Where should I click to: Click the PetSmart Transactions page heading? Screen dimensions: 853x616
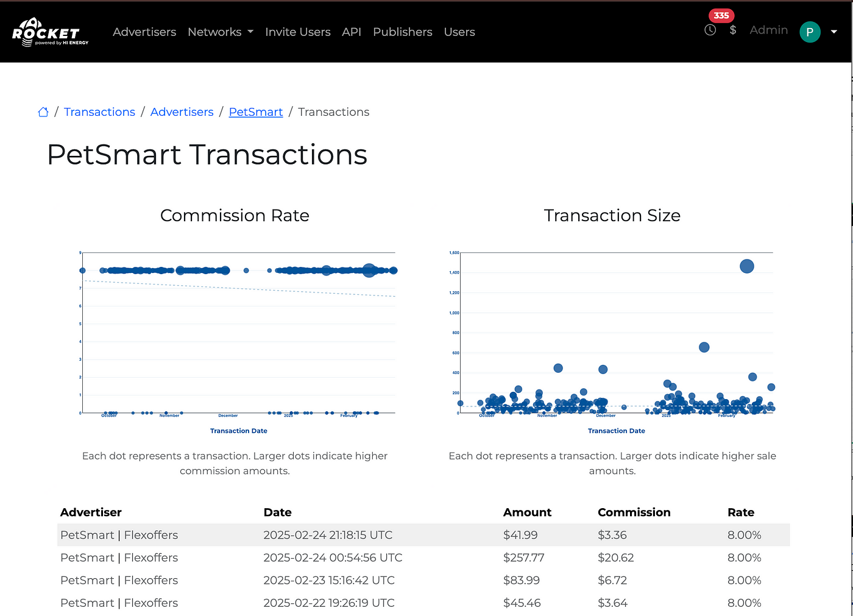click(207, 155)
